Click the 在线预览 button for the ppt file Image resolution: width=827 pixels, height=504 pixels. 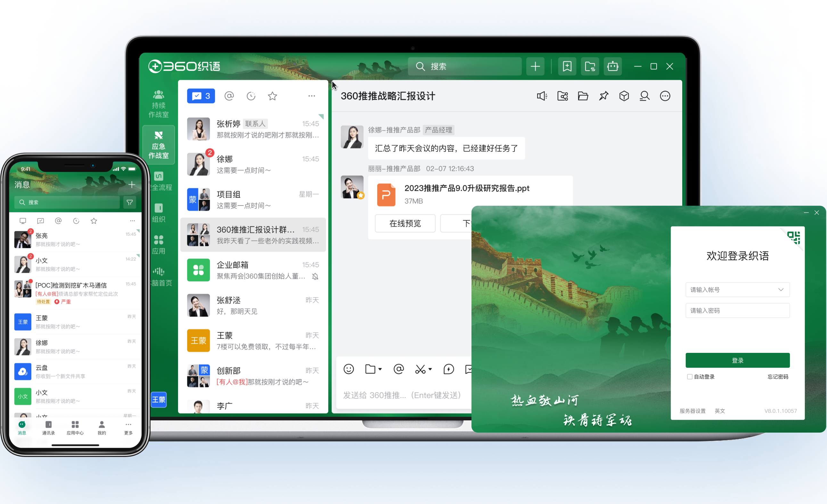click(405, 224)
